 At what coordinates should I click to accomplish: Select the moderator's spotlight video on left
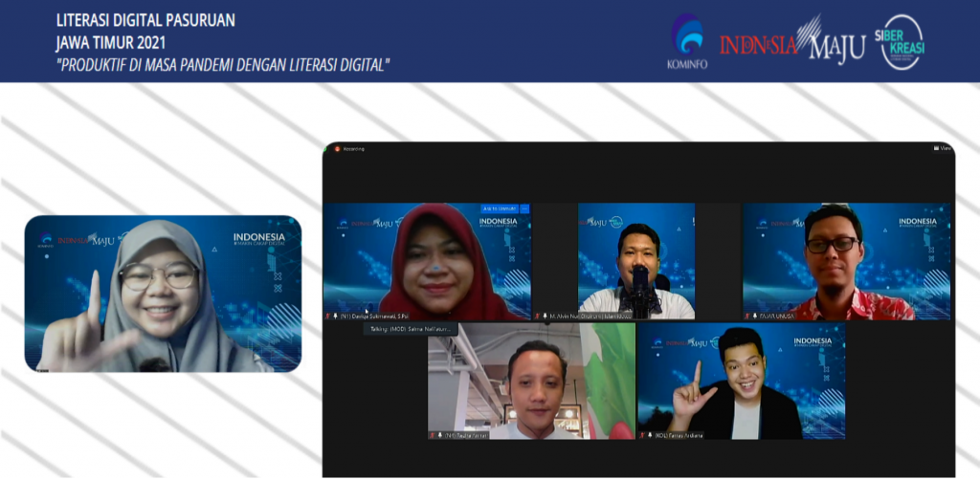tap(163, 294)
